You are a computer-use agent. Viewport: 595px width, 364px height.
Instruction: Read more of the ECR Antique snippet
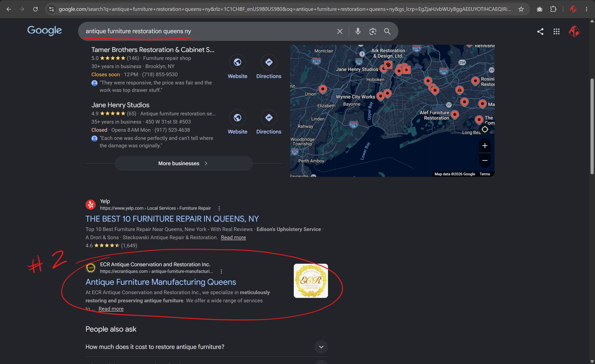111,309
